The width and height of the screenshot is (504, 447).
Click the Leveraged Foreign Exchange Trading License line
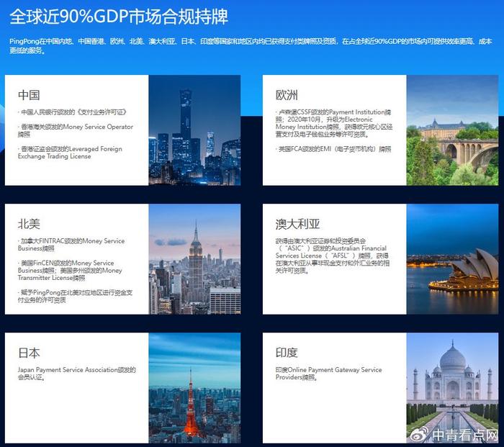(x=70, y=153)
